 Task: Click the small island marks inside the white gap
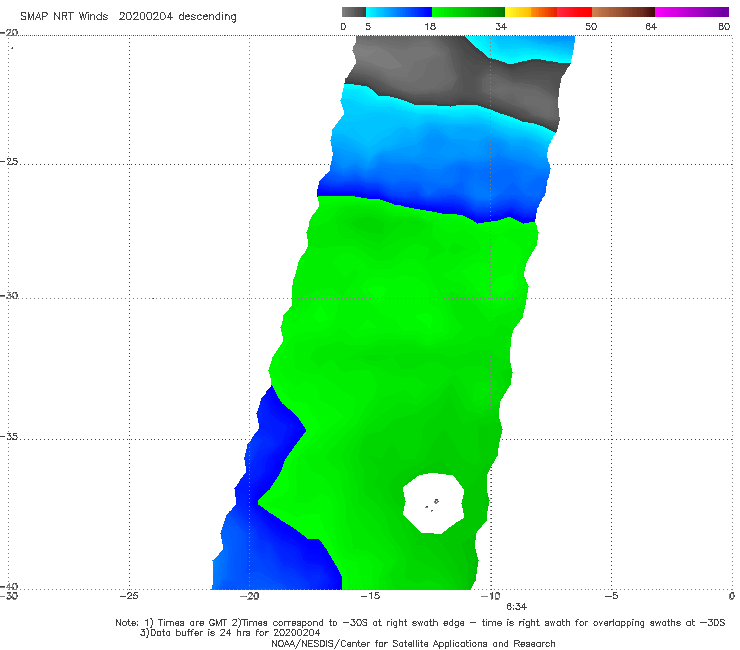(x=432, y=506)
